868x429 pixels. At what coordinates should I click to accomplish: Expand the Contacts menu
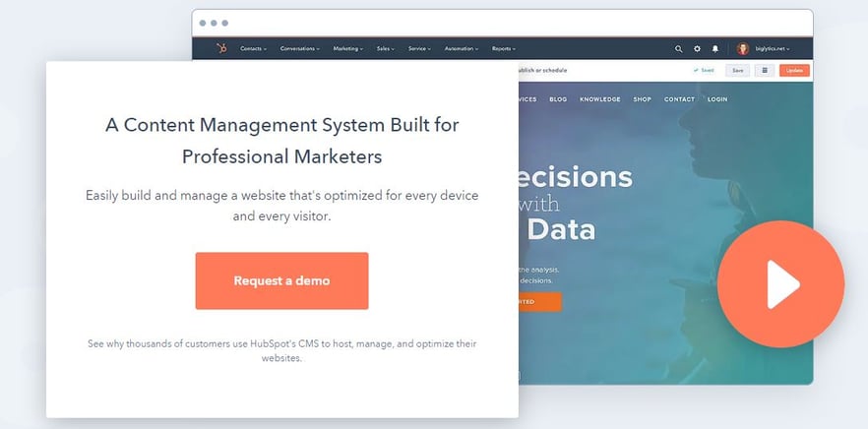point(253,49)
